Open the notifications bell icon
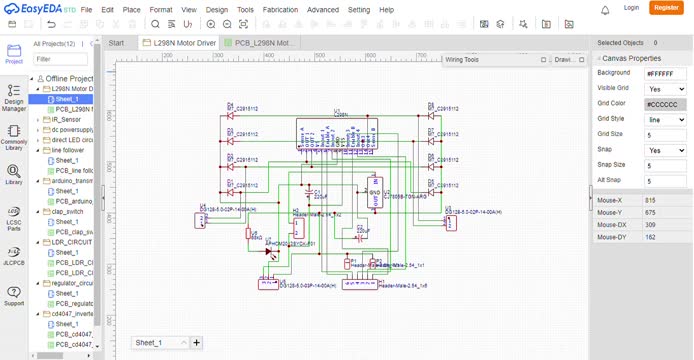694x360 pixels. (x=605, y=10)
